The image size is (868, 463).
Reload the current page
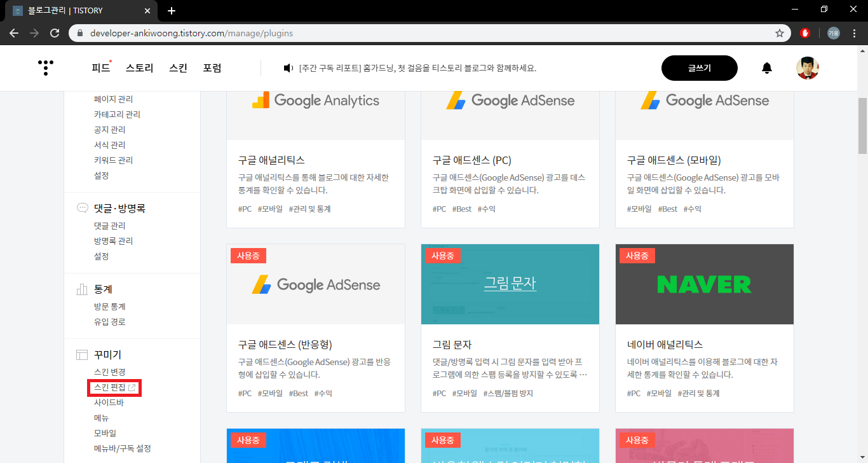tap(55, 33)
